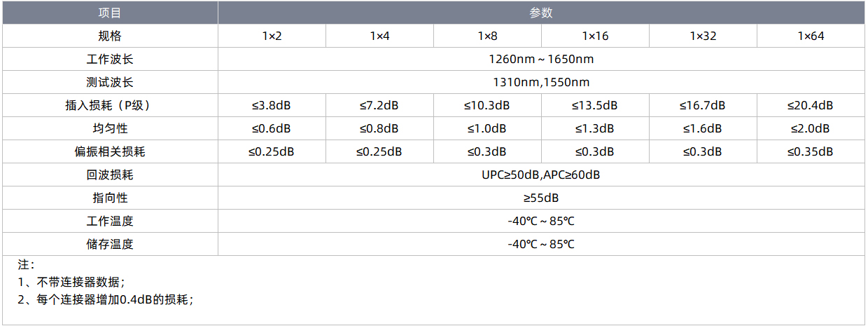Select the 1260nm ~ 1650nm value
Viewport: 868px width, 326px height.
pos(541,59)
